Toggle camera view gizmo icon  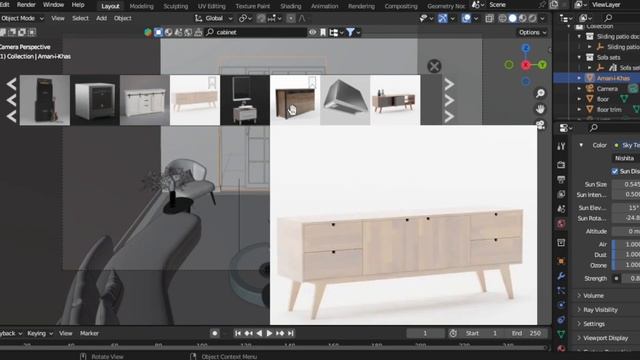tap(540, 124)
